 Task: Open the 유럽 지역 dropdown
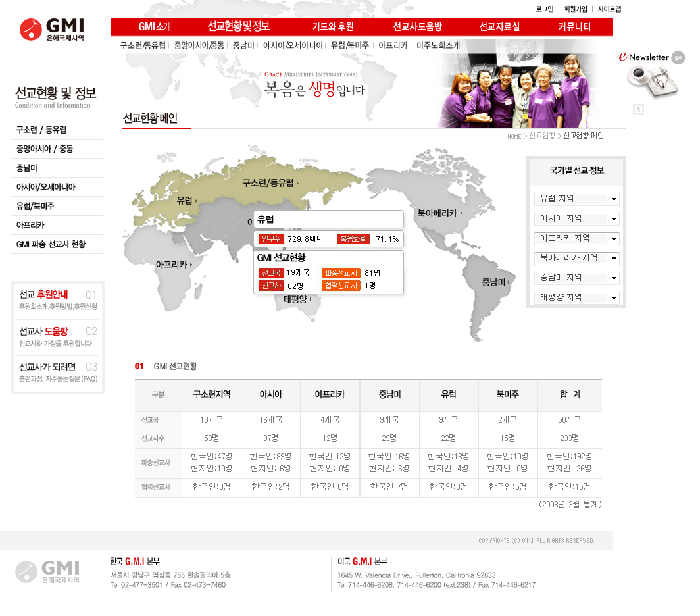click(x=576, y=199)
